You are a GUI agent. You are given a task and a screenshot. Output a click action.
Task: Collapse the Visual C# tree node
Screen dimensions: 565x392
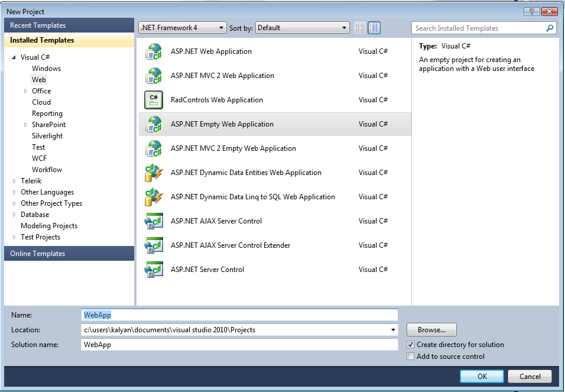tap(14, 57)
